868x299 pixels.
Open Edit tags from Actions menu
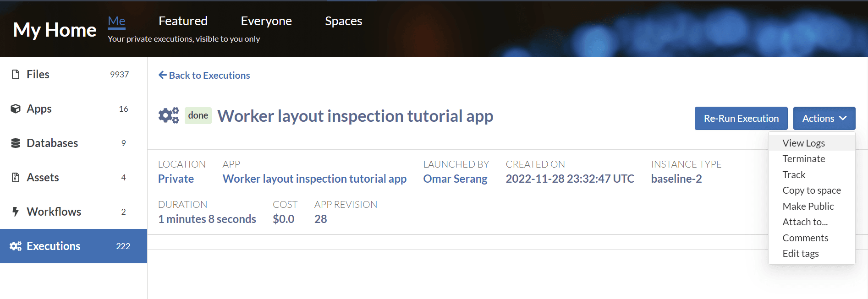pyautogui.click(x=800, y=254)
